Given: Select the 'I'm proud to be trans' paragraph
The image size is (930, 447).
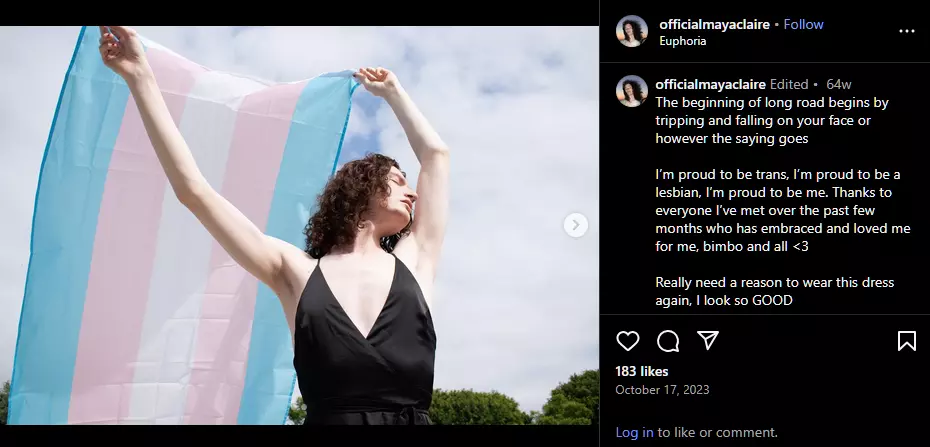Looking at the screenshot, I should point(782,210).
